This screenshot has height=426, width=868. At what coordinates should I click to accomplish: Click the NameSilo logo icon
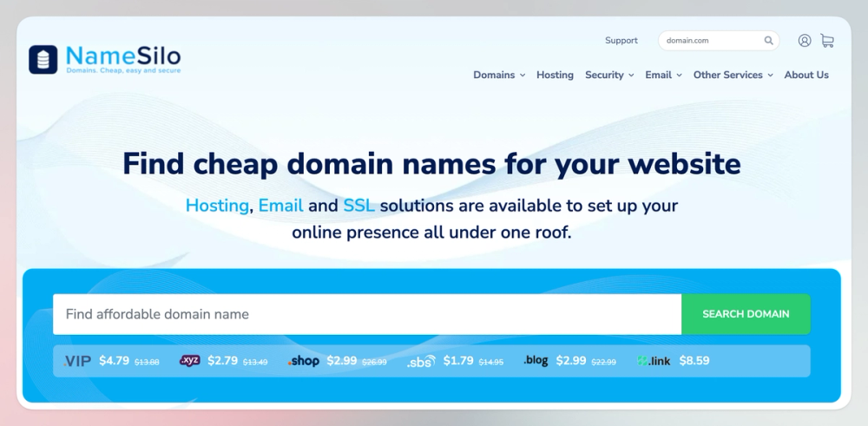[x=43, y=60]
